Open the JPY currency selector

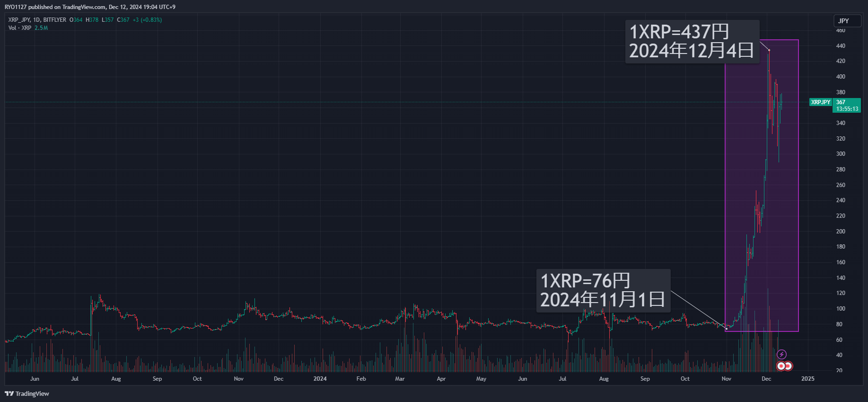[x=847, y=21]
